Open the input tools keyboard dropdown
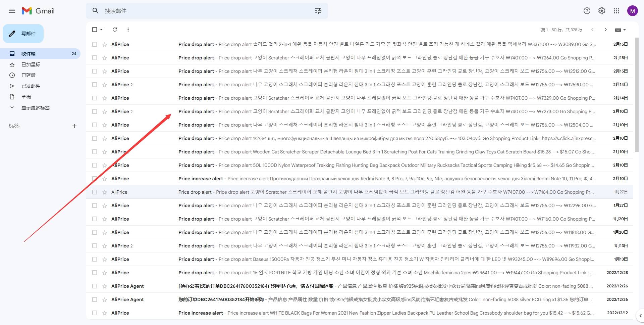The height and width of the screenshot is (325, 644). (621, 30)
